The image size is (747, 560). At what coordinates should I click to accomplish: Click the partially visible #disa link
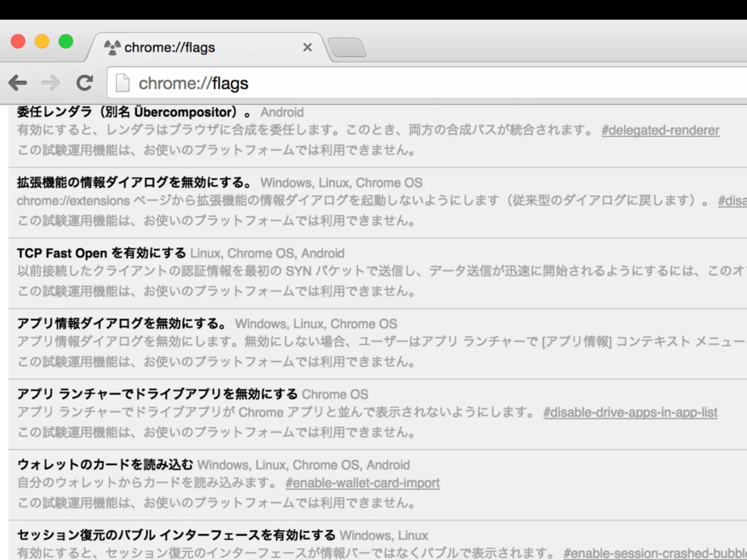pos(732,201)
